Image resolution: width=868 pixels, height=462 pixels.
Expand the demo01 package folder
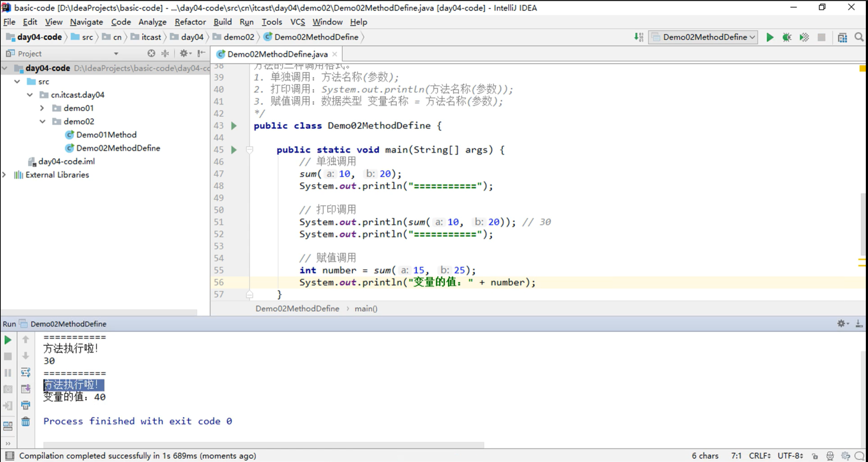42,108
